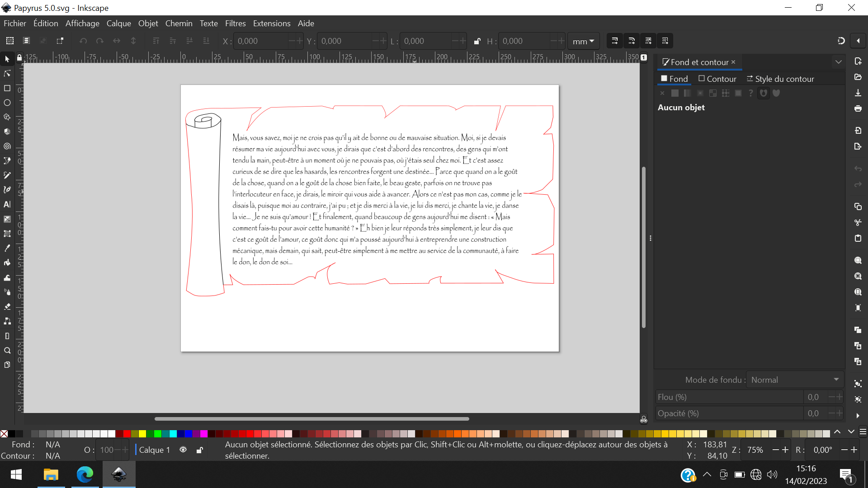Viewport: 868px width, 488px height.
Task: Click the Flou (%) blur field
Action: tap(729, 397)
